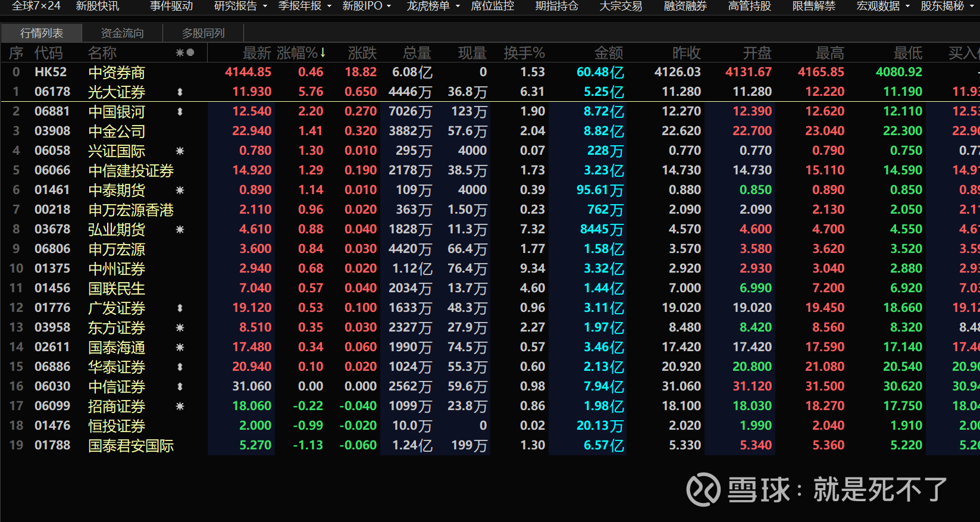Select stock name 中信建投证券

click(x=131, y=171)
